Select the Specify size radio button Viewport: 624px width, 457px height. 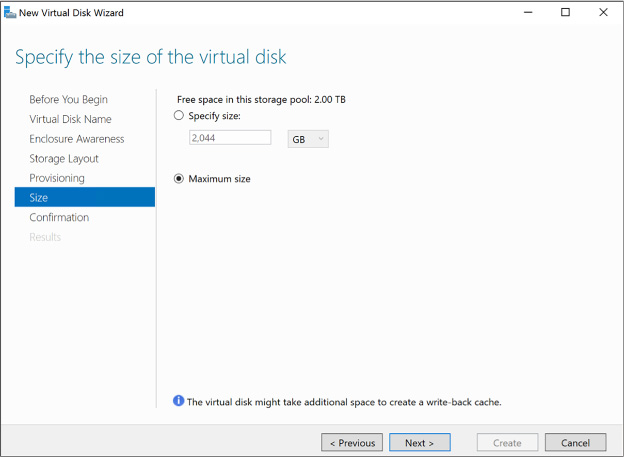179,115
